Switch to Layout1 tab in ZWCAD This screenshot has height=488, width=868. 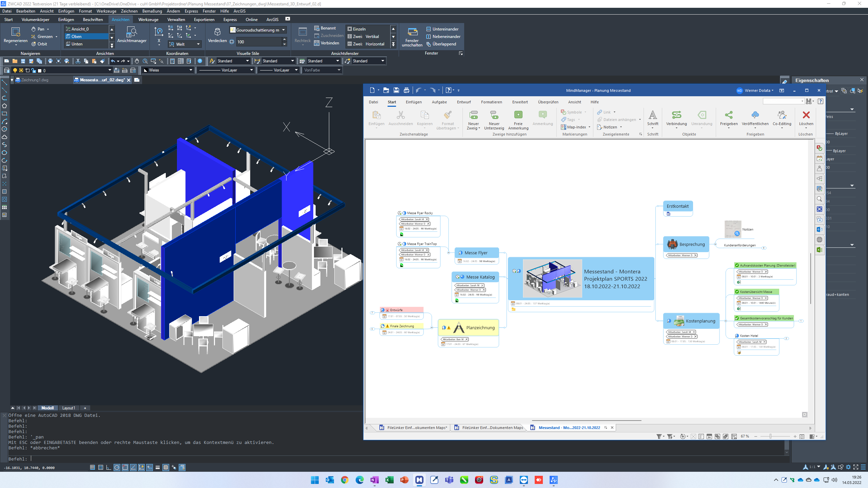click(x=68, y=408)
